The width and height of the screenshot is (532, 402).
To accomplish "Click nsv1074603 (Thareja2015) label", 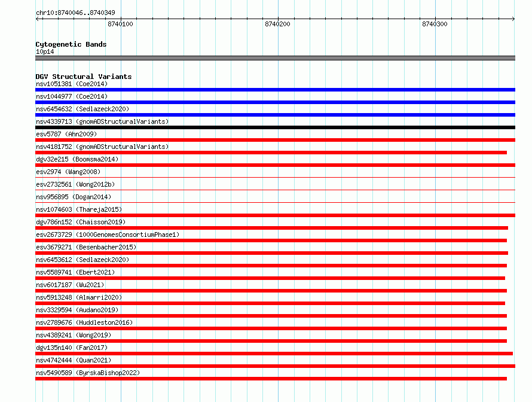I will coord(79,209).
